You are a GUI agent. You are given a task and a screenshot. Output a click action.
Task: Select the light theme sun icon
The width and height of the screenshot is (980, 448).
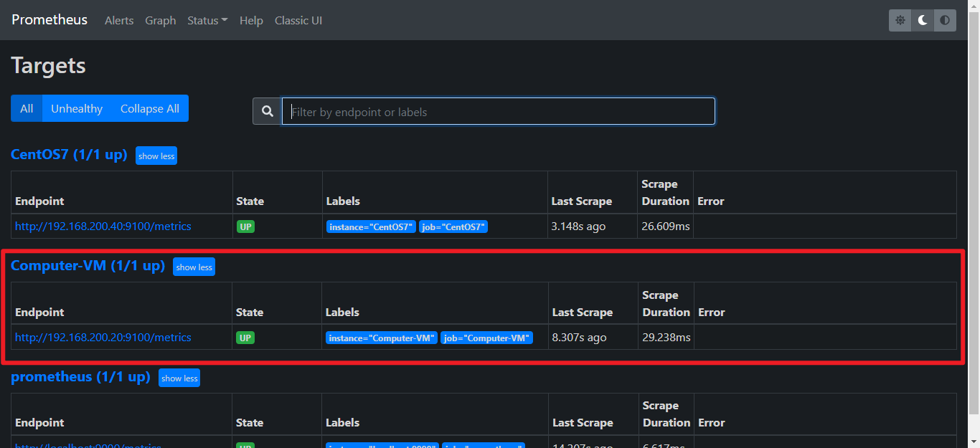point(900,20)
